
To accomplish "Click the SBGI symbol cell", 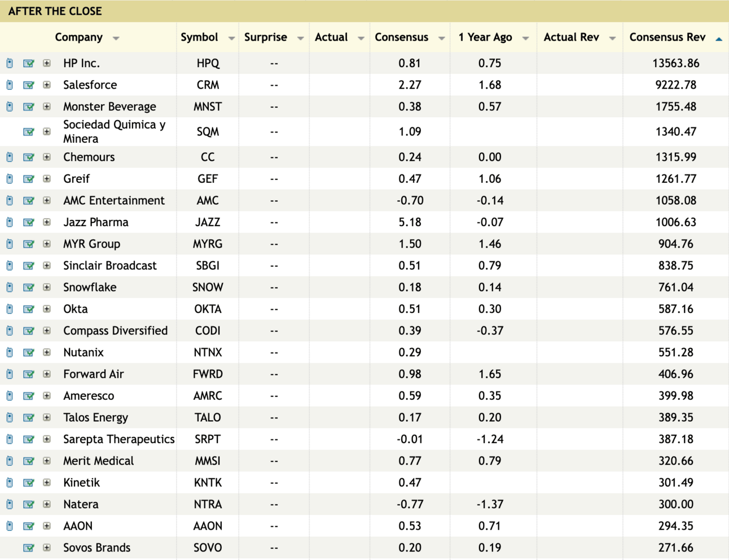I will point(208,266).
